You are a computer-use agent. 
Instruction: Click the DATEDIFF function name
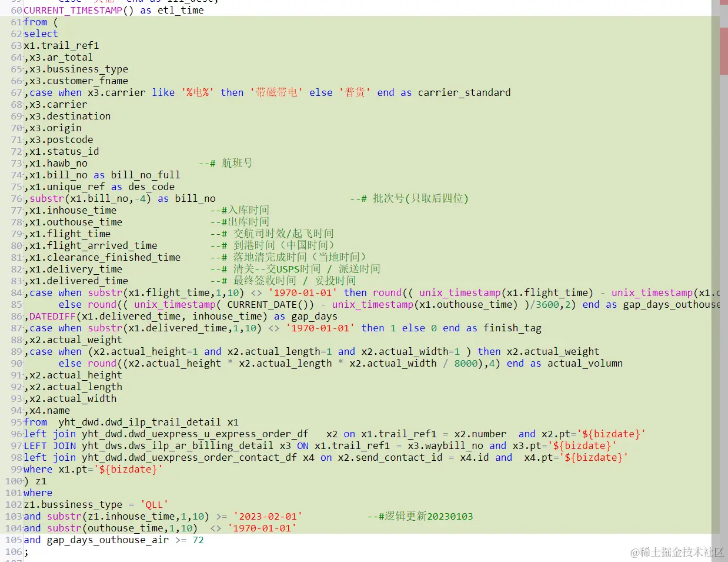(x=52, y=316)
